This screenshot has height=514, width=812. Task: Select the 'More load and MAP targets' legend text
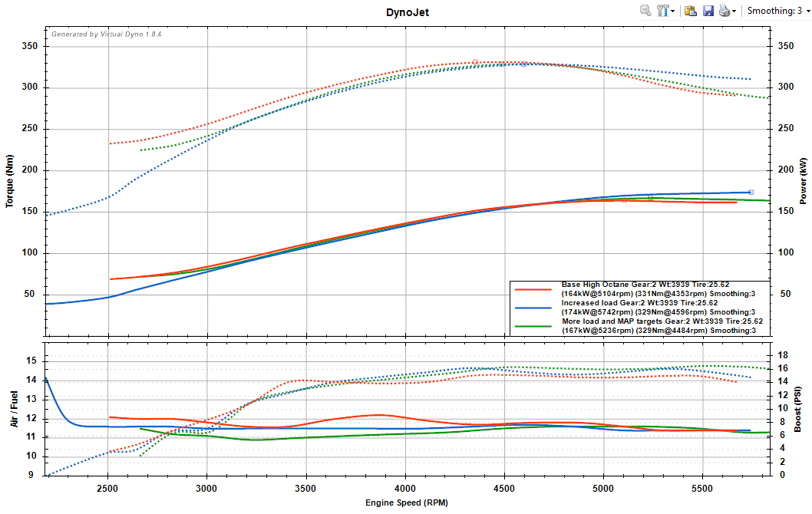point(612,321)
